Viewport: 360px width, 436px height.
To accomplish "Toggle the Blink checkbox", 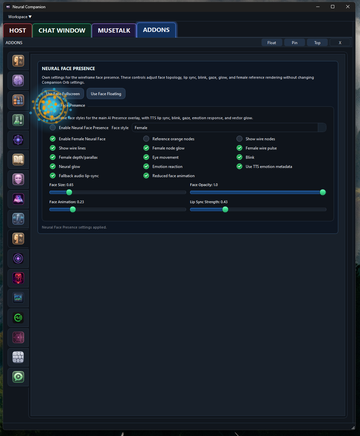I will 239,157.
